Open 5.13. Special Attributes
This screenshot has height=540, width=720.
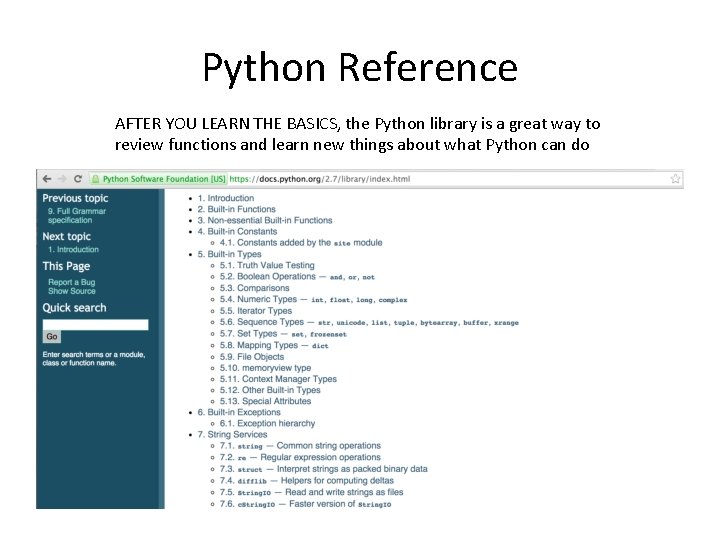point(265,401)
